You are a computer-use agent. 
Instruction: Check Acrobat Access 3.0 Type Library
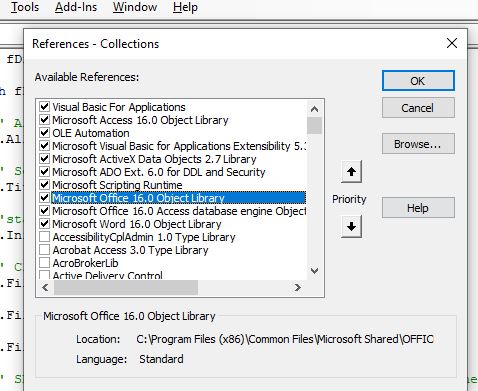pos(44,250)
